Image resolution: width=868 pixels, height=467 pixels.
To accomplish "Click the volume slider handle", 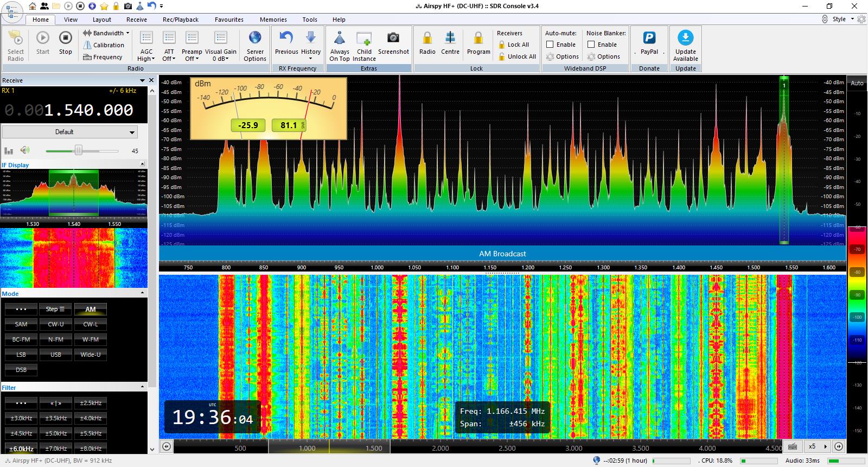I will (x=79, y=150).
